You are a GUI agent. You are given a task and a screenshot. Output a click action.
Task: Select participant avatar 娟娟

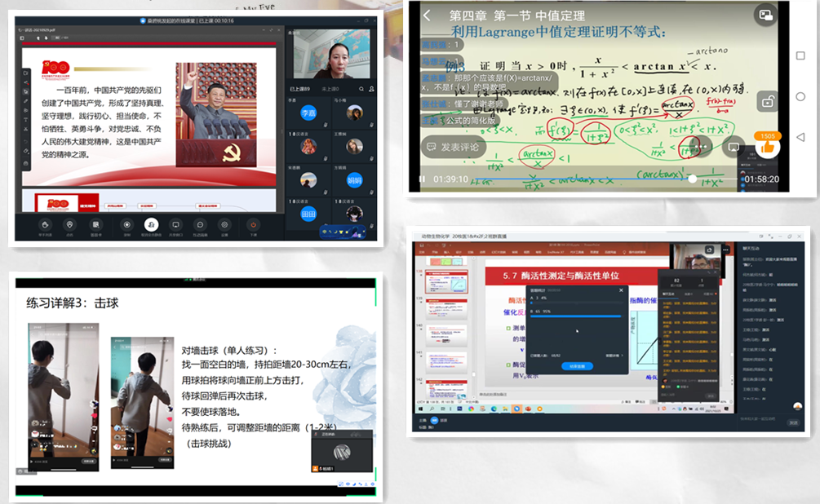(x=355, y=180)
